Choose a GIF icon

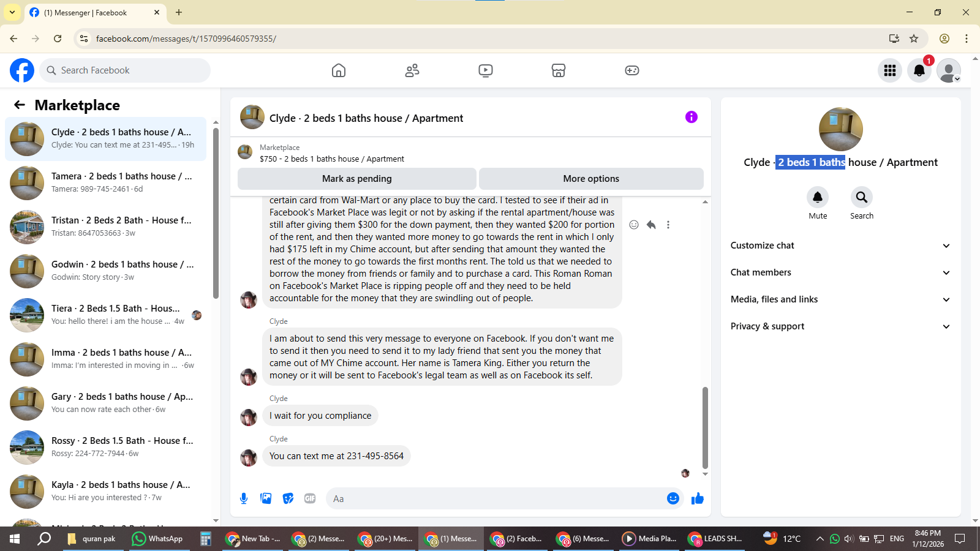(x=310, y=498)
